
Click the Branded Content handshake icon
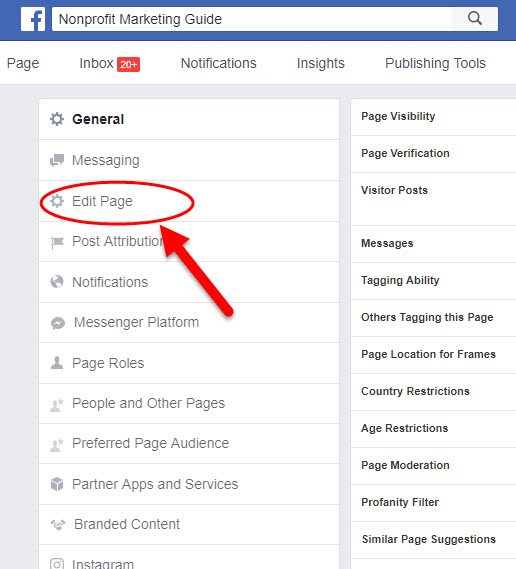pyautogui.click(x=58, y=524)
